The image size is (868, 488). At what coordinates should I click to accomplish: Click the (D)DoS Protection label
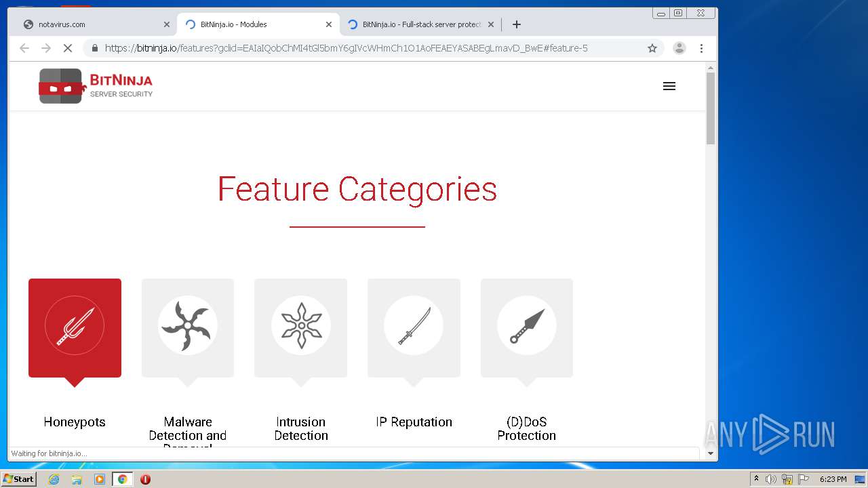coord(527,429)
